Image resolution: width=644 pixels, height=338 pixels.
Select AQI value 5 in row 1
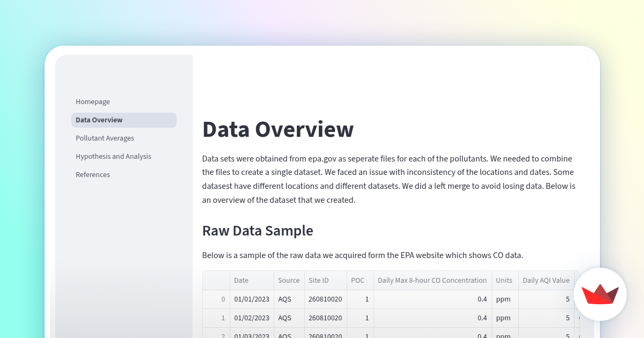click(x=546, y=318)
